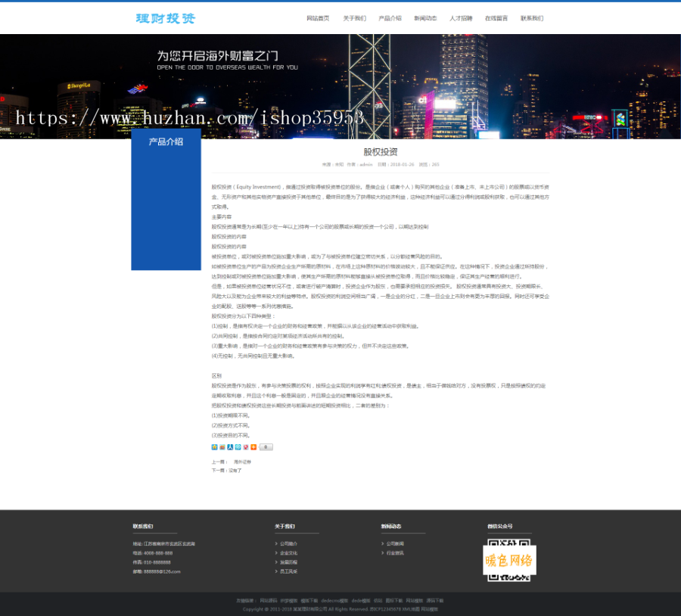681x616 pixels.
Task: Share article to QQ Zone star icon
Action: pos(215,446)
